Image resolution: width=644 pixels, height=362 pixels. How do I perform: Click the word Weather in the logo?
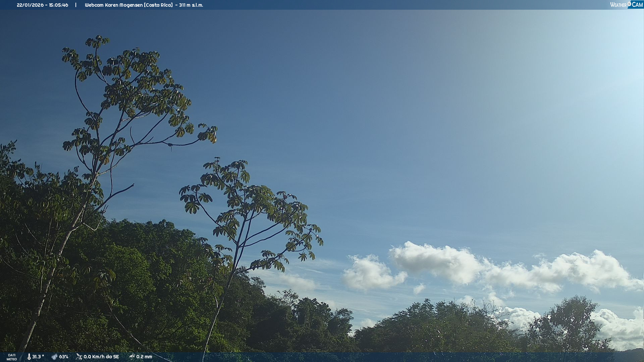pyautogui.click(x=618, y=5)
